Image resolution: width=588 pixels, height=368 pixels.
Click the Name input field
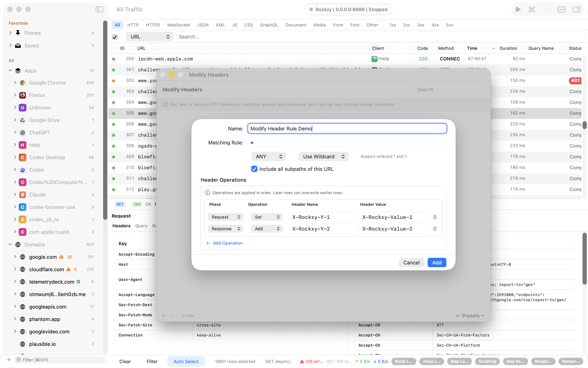pyautogui.click(x=347, y=129)
